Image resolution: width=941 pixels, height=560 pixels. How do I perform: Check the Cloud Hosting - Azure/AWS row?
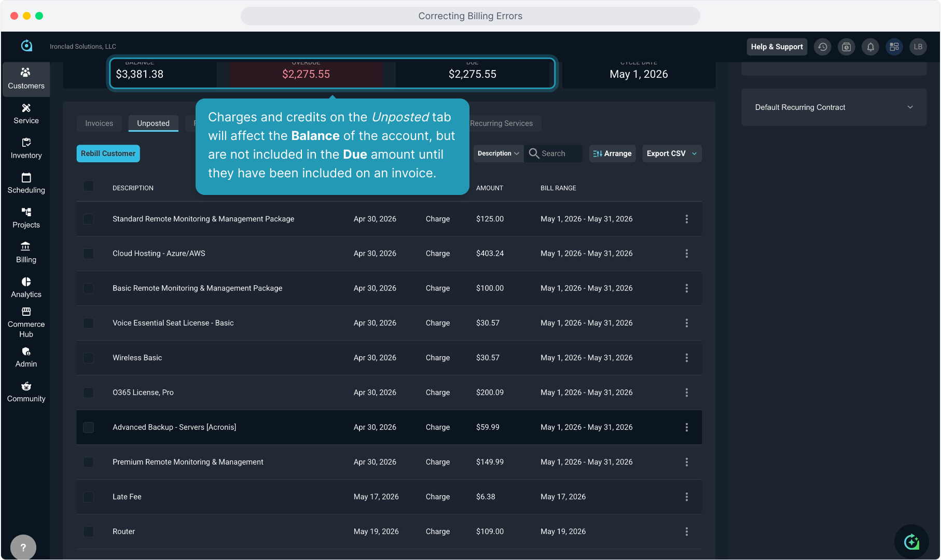click(89, 254)
